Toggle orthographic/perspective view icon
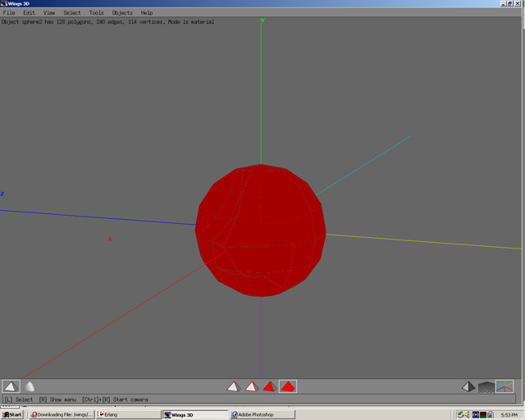The image size is (525, 420). pos(468,386)
